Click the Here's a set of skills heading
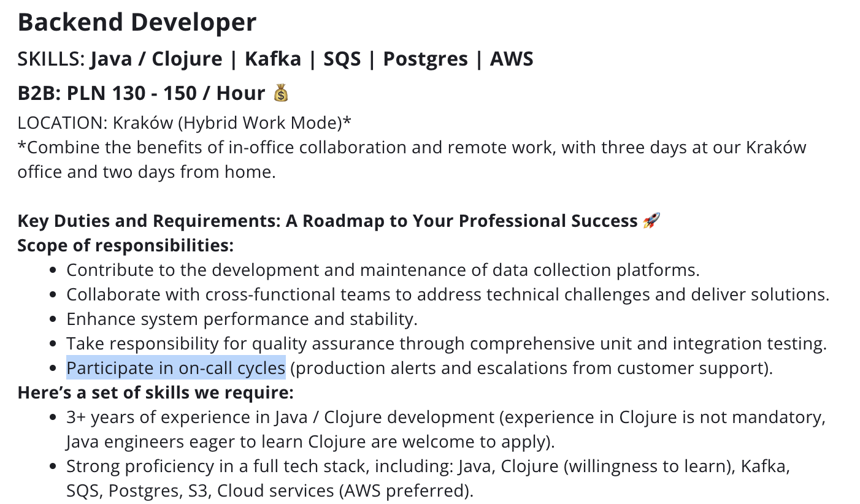 (155, 392)
